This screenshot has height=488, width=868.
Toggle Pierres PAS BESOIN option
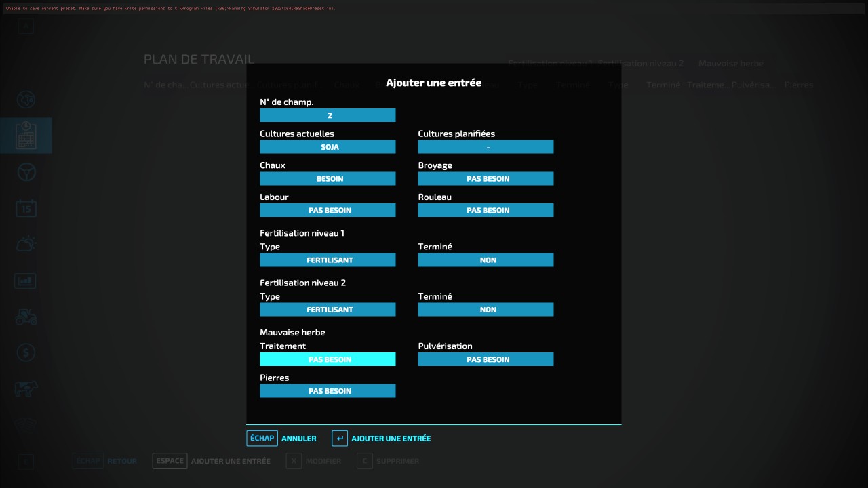coord(328,391)
